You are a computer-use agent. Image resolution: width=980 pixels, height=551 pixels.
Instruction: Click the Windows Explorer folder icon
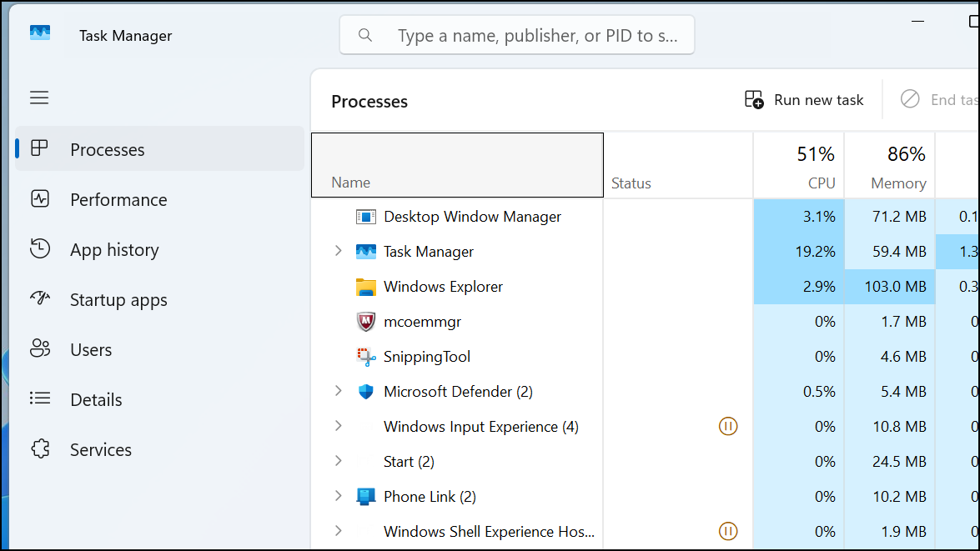pyautogui.click(x=365, y=287)
